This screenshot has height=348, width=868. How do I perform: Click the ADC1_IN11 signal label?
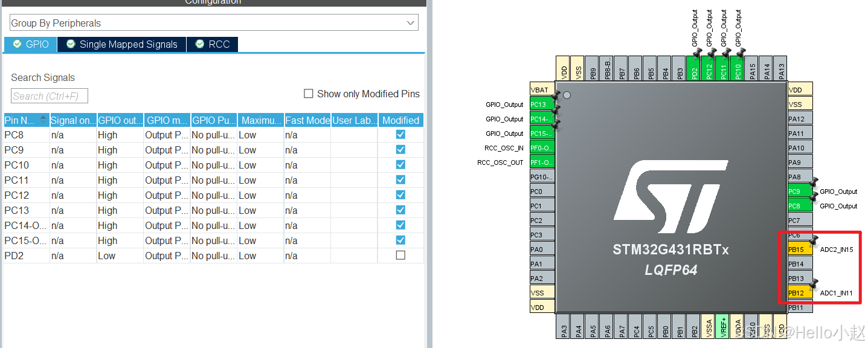click(836, 293)
